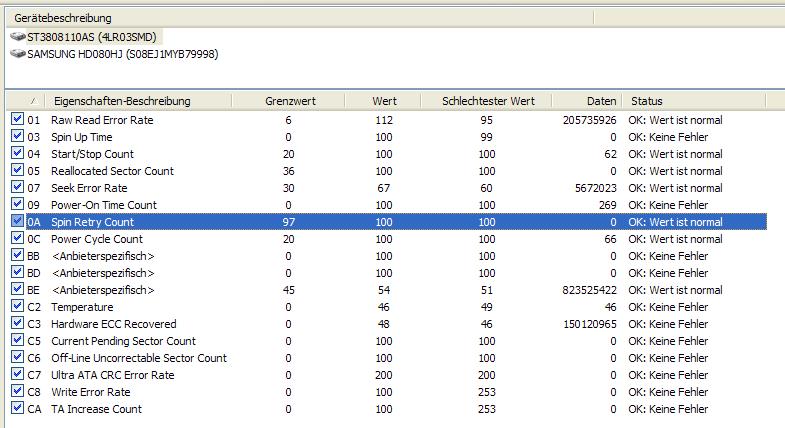Sort by the Eigenschaften-Beschreibung column header
The width and height of the screenshot is (785, 428).
point(139,101)
